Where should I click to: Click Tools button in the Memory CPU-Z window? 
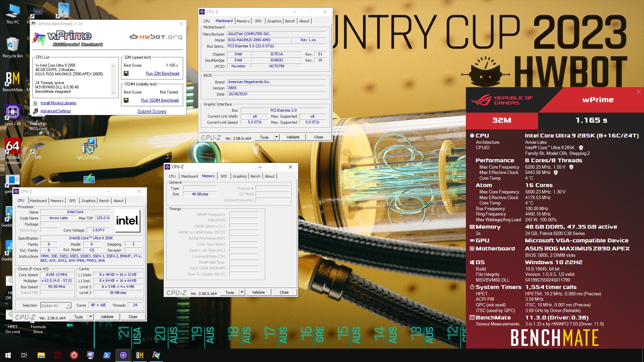click(x=230, y=292)
